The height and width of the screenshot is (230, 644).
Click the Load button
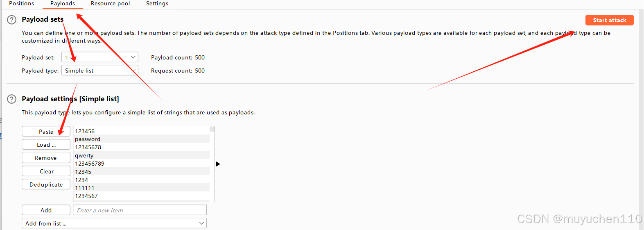click(46, 145)
